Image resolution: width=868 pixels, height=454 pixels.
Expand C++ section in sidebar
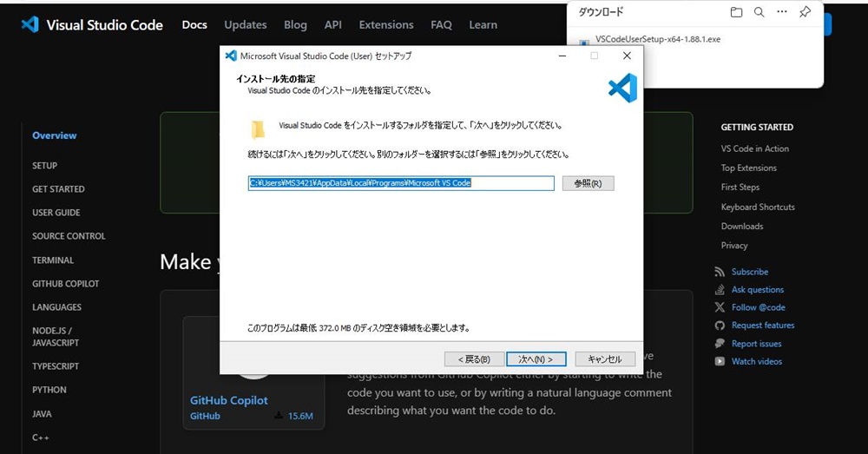point(41,438)
